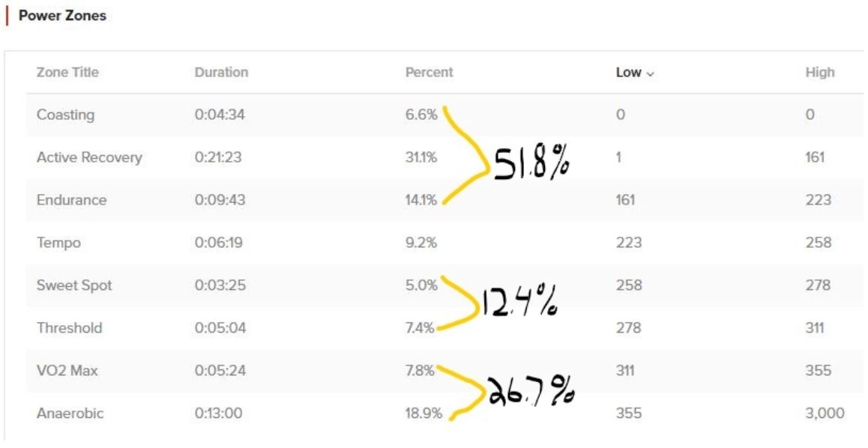Select the Sweet Spot zone row
Image resolution: width=868 pixels, height=448 pixels.
75,285
